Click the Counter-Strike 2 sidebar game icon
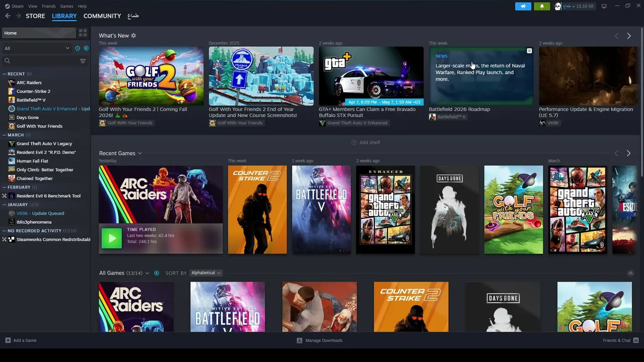This screenshot has width=644, height=362. (12, 91)
